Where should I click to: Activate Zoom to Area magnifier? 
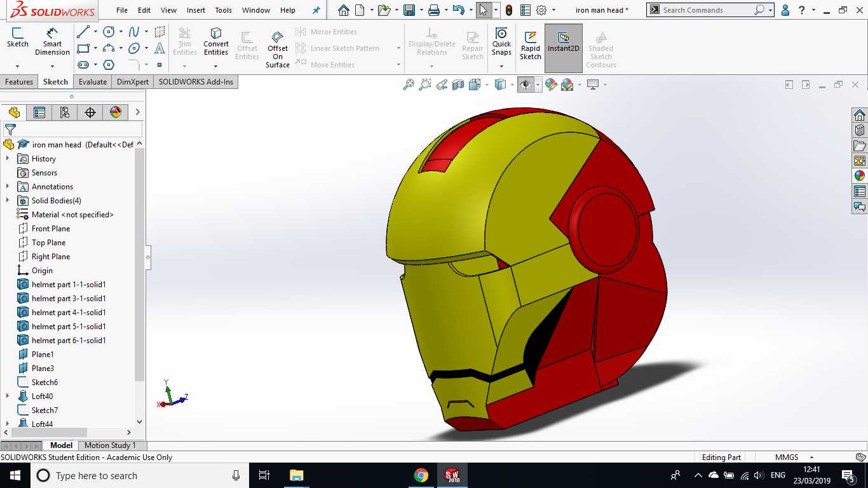coord(425,85)
